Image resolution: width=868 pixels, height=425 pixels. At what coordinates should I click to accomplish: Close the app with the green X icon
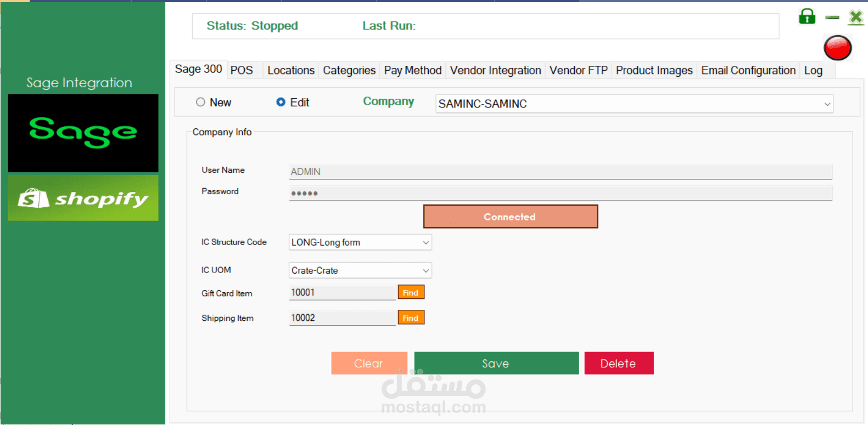(x=855, y=17)
